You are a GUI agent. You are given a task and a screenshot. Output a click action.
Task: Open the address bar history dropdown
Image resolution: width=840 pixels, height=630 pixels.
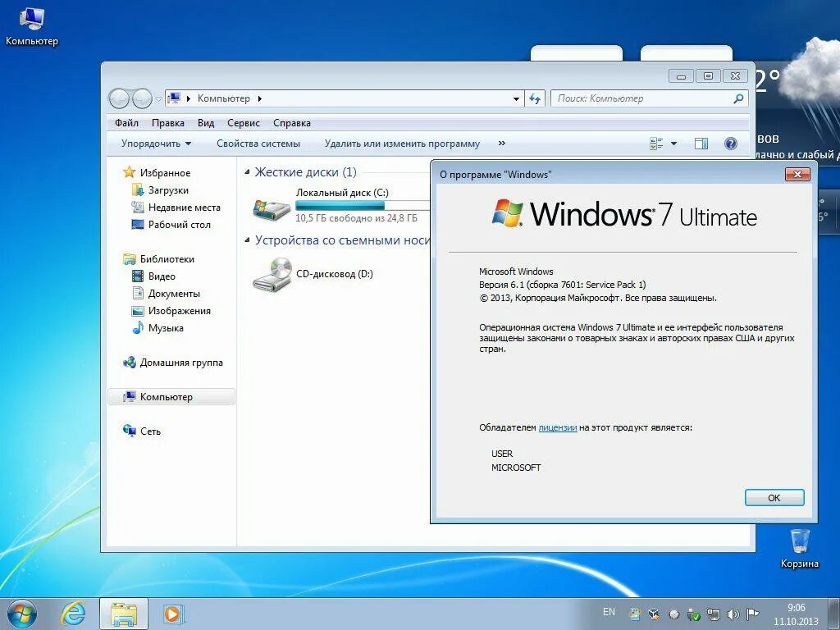(x=516, y=98)
